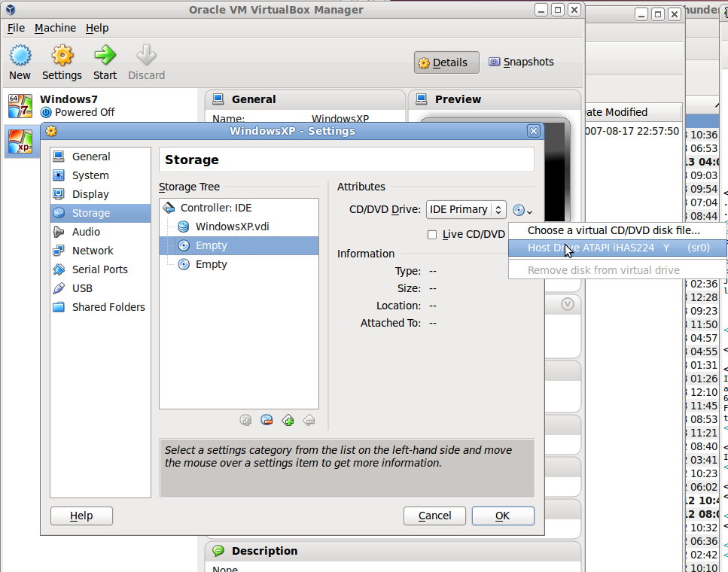Add a controller using the green plus icon

288,421
